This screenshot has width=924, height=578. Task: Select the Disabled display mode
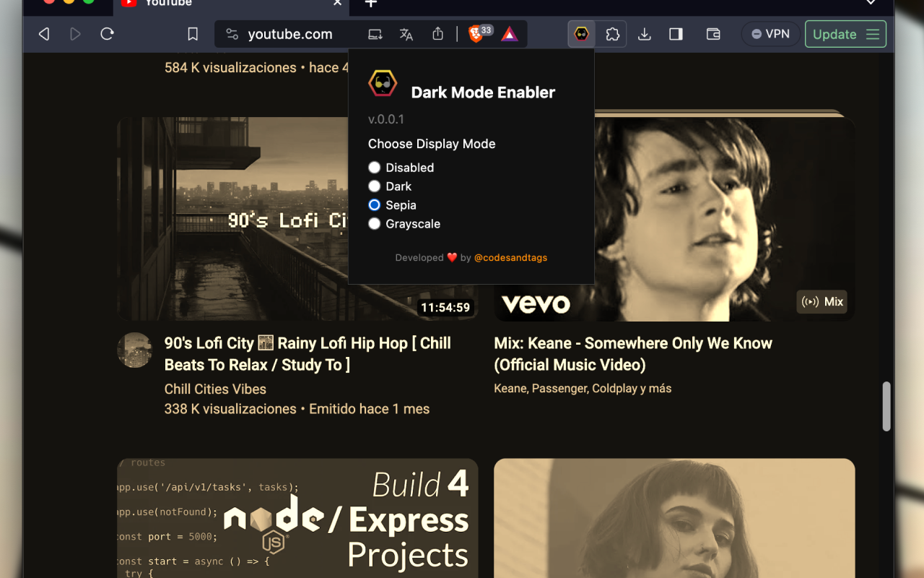click(374, 168)
